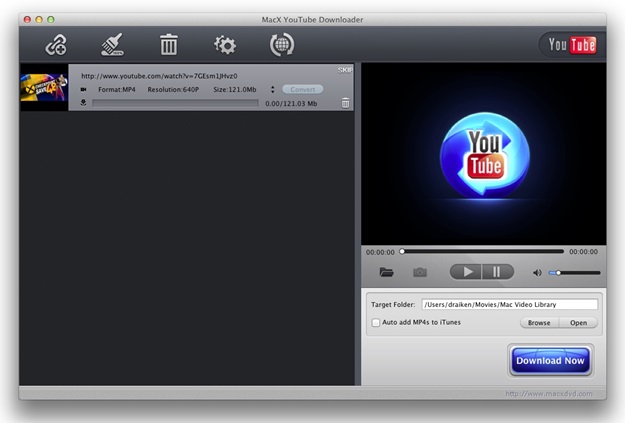Click the 0.00/121.03 Mb progress text
The height and width of the screenshot is (423, 625).
(291, 103)
